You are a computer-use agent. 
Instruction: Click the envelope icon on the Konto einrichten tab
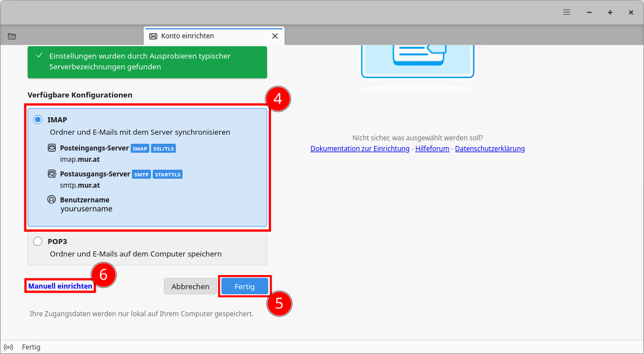click(x=153, y=36)
